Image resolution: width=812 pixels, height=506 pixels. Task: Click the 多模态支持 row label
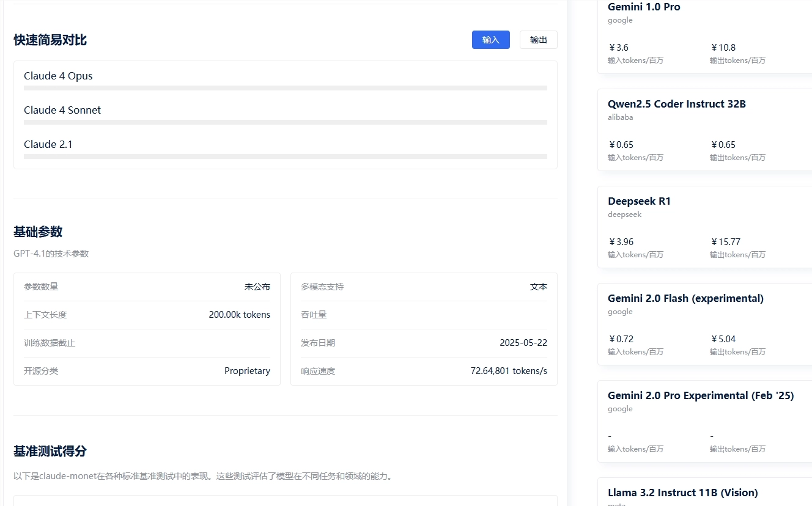[x=322, y=287]
